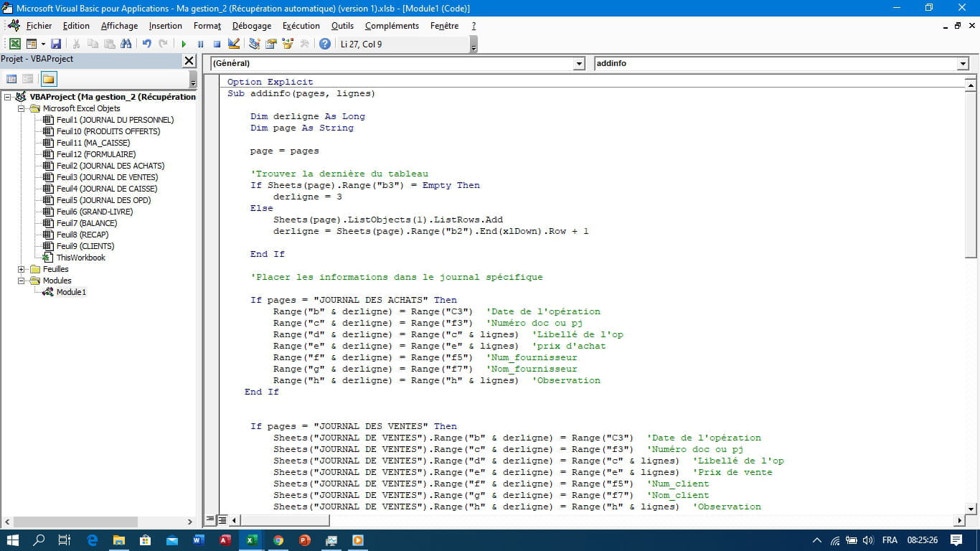Viewport: 980px width, 551px height.
Task: Open the Débogage menu
Action: (x=252, y=26)
